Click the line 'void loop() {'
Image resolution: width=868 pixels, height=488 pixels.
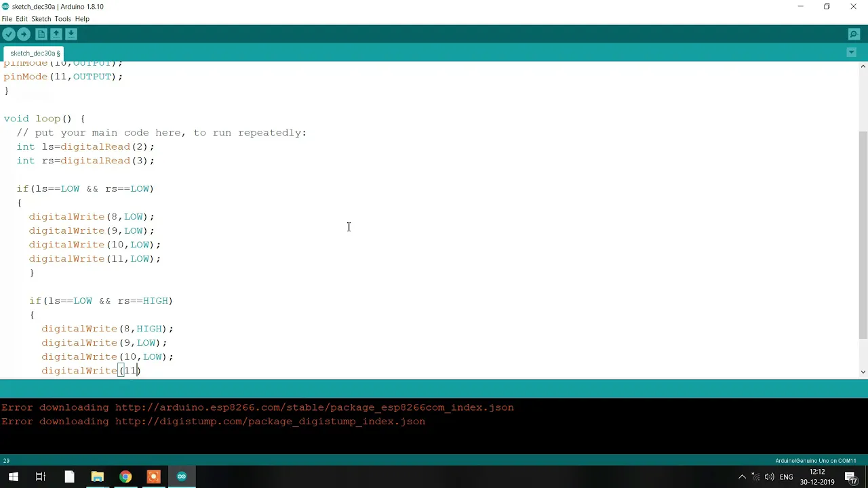(x=44, y=119)
